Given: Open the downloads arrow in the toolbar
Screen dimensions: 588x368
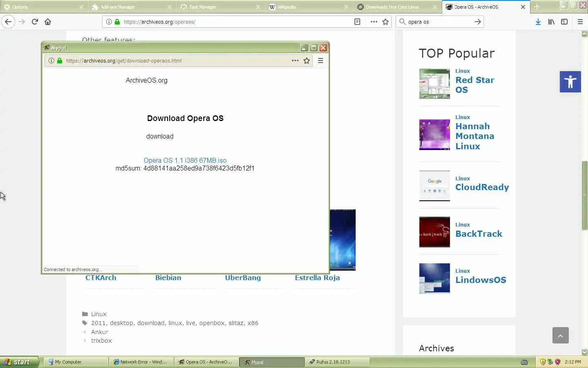Looking at the screenshot, I should [x=538, y=22].
